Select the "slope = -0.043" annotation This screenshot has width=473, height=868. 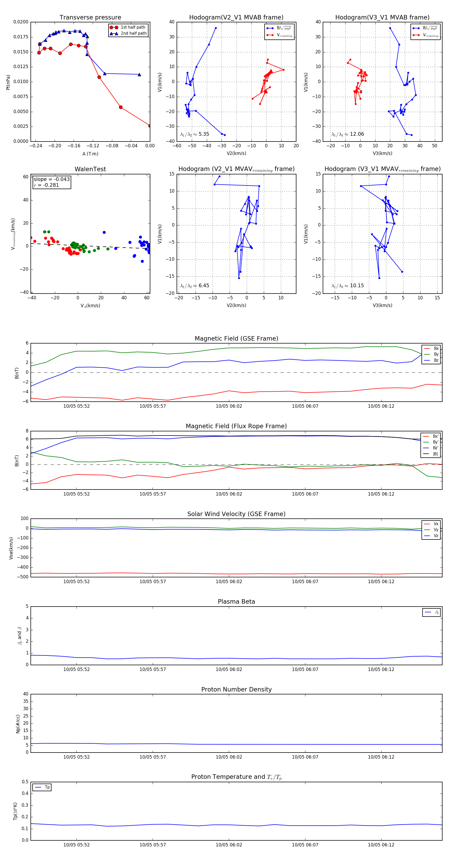click(x=52, y=179)
